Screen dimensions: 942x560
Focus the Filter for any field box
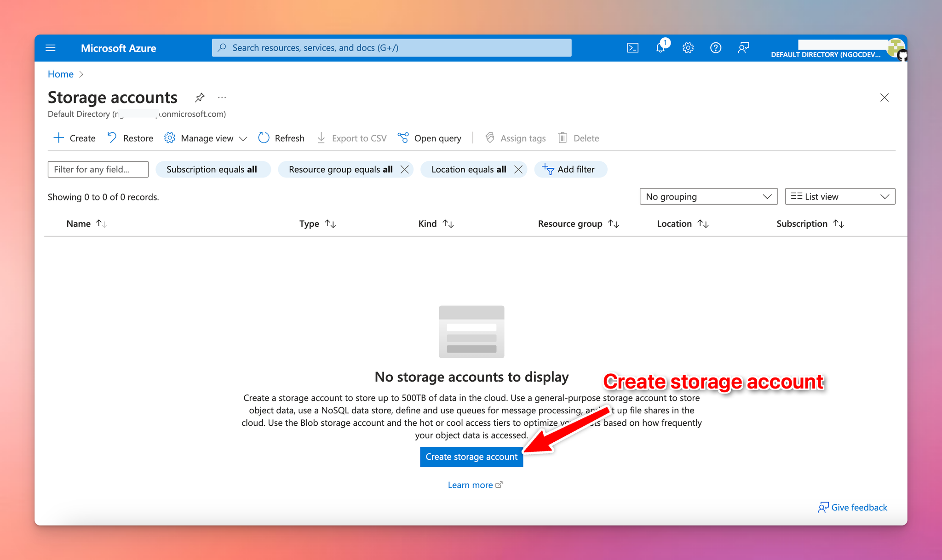click(x=98, y=169)
